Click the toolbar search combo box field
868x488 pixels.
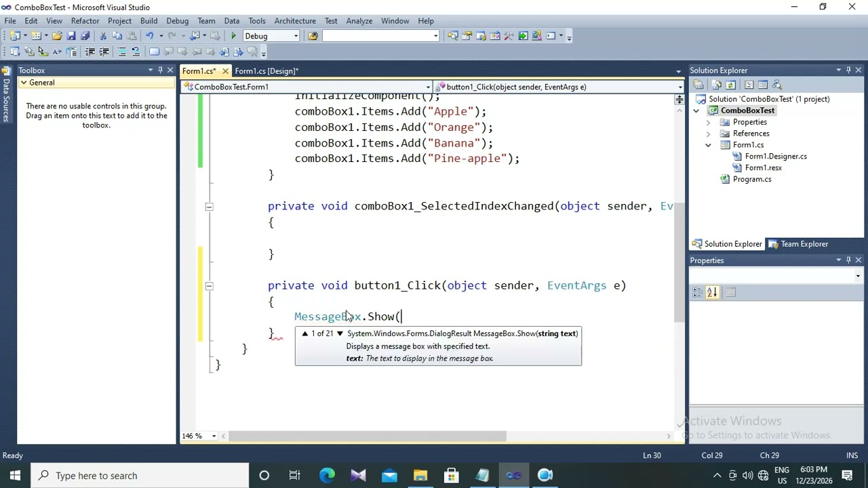click(381, 36)
